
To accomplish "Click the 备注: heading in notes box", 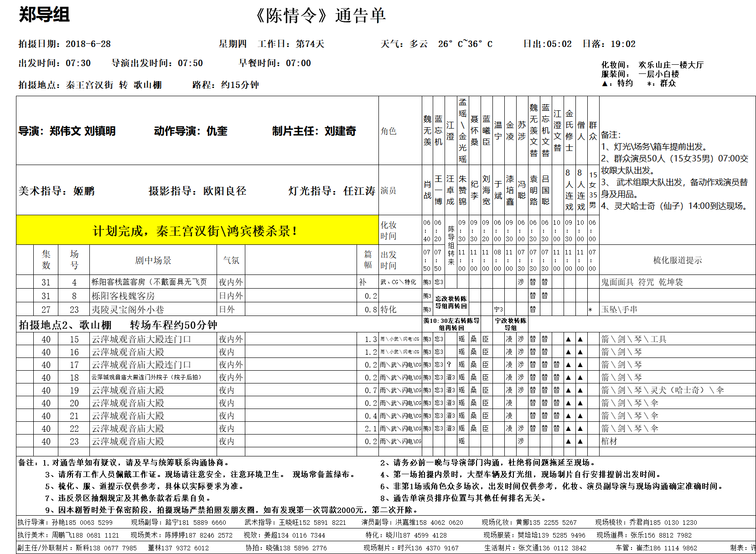I will click(611, 135).
